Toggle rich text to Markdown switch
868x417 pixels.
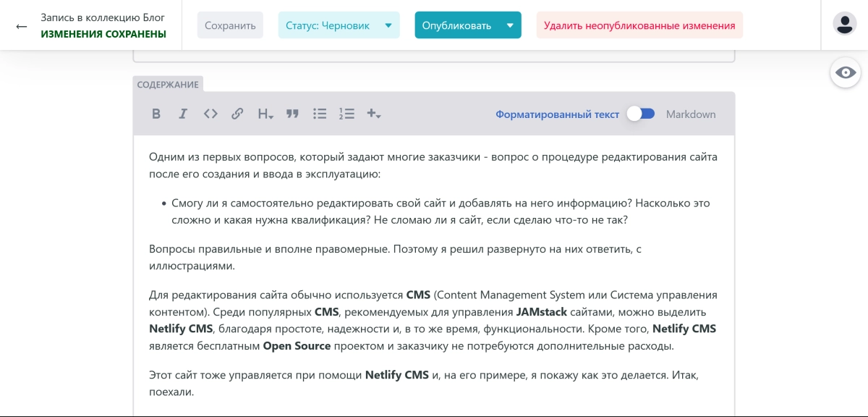(641, 114)
